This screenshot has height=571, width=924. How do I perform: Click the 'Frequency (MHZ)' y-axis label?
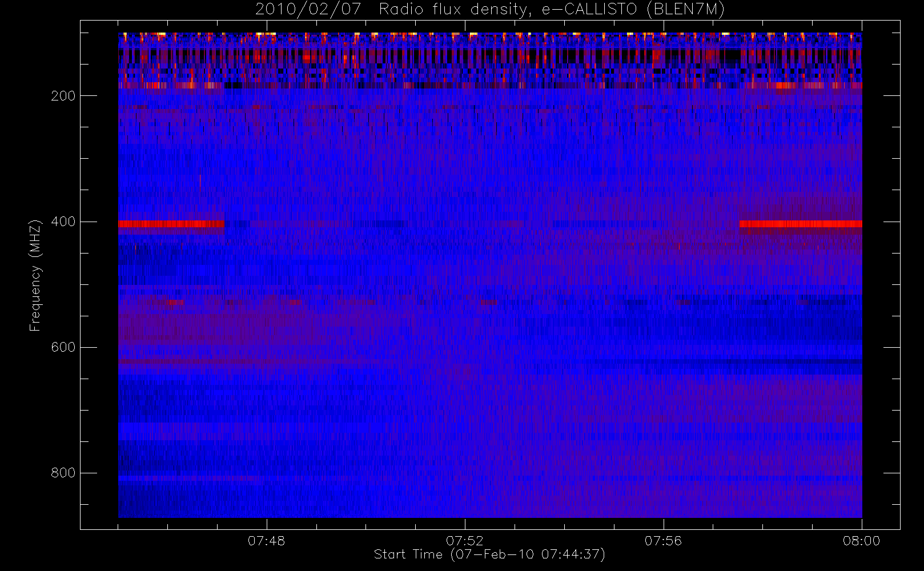pos(35,275)
